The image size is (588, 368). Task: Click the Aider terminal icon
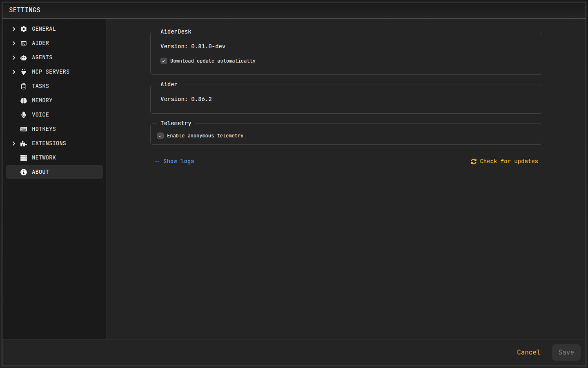(24, 43)
